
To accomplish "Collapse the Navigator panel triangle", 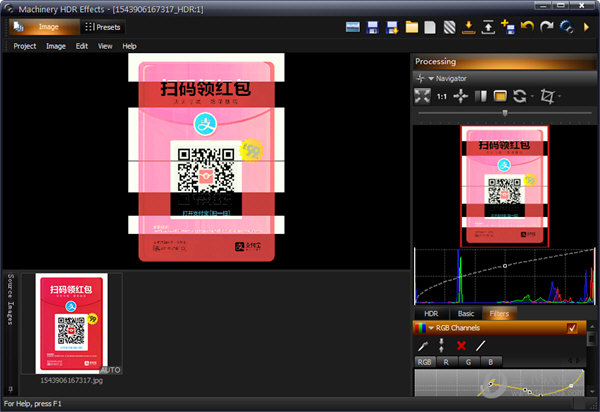I will pyautogui.click(x=431, y=78).
